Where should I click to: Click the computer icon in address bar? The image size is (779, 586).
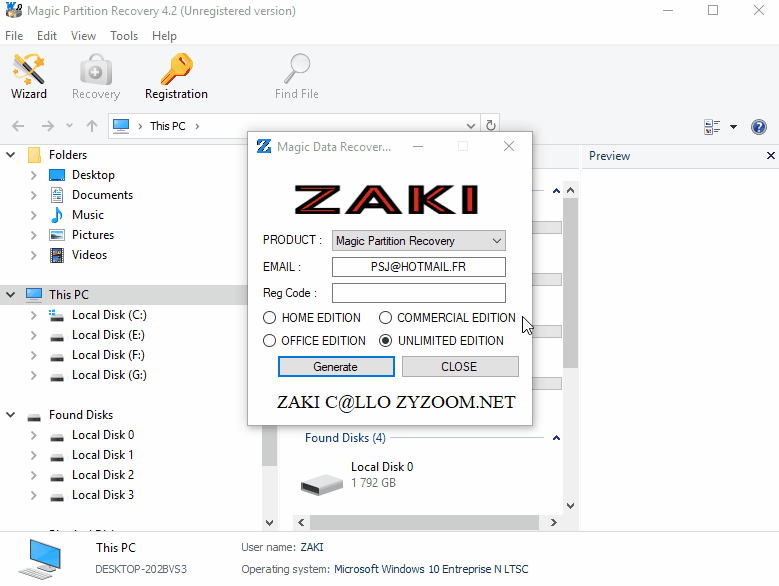click(121, 126)
